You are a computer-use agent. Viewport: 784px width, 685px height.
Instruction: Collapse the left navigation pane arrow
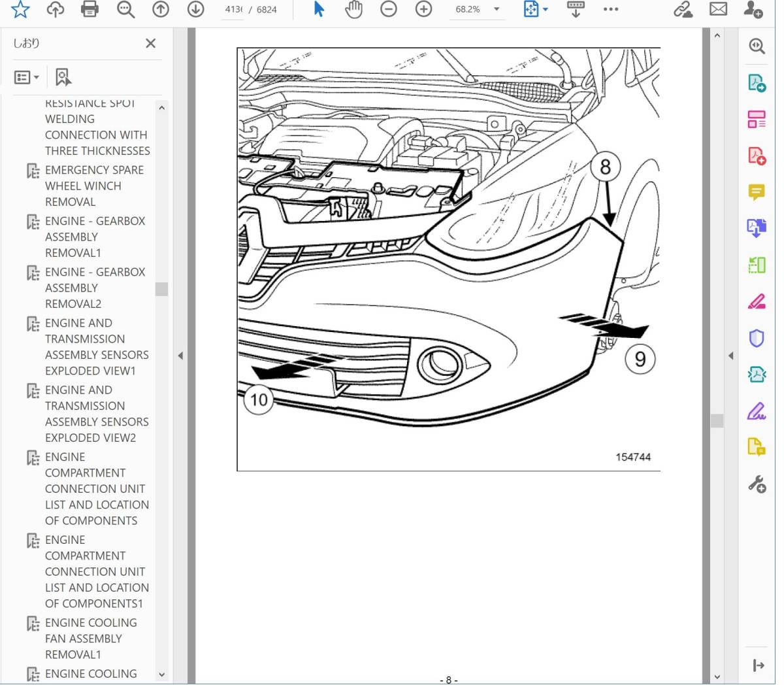point(180,356)
